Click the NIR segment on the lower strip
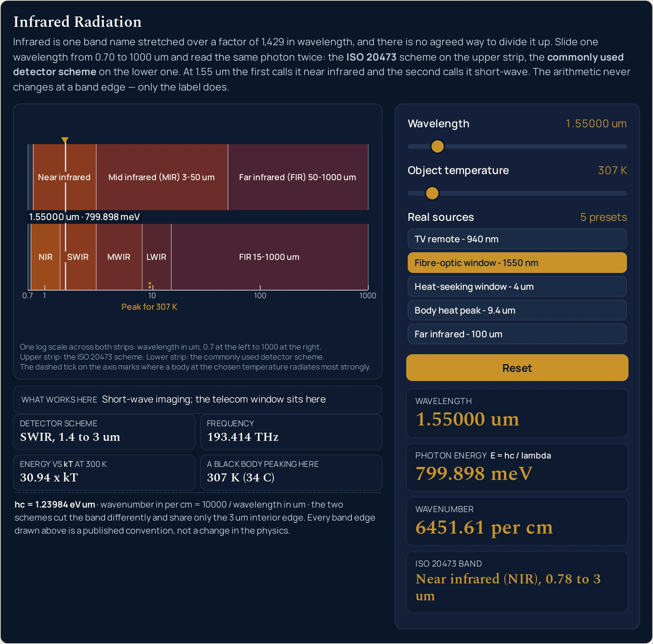Image resolution: width=653 pixels, height=644 pixels. tap(46, 257)
